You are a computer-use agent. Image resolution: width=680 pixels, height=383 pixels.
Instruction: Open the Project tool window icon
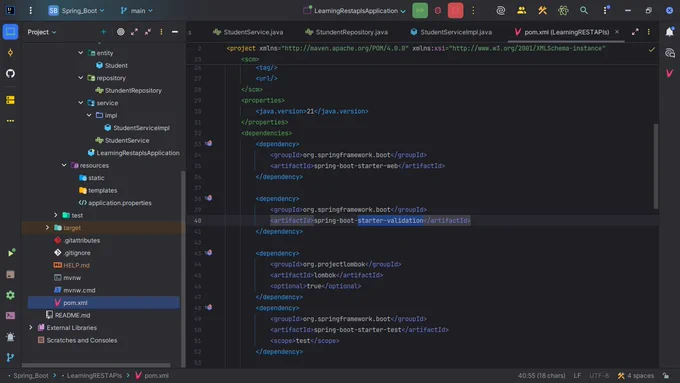coord(10,32)
